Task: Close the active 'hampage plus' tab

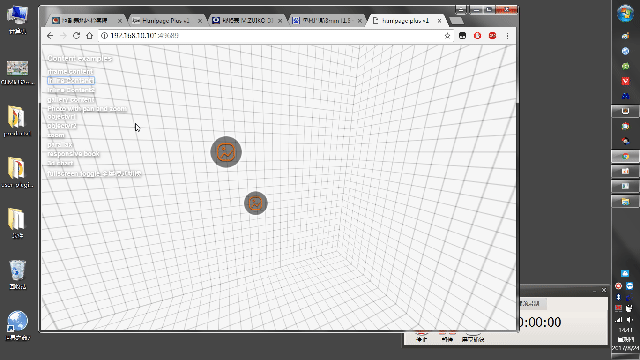Action: point(439,20)
